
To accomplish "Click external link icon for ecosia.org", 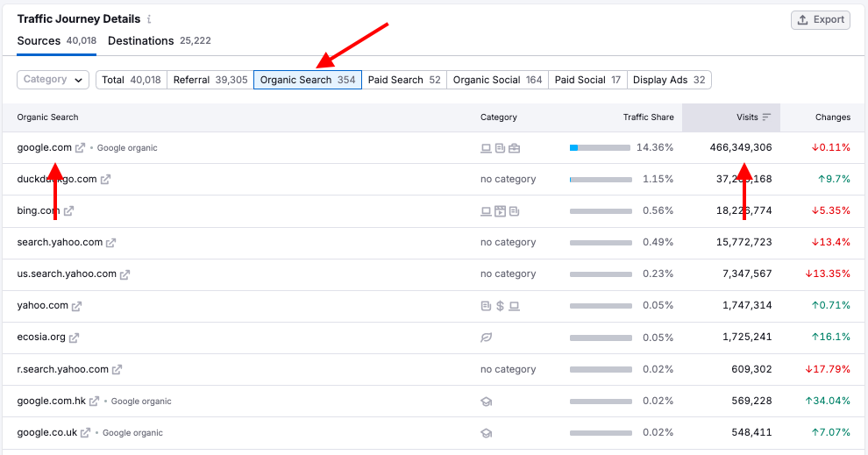I will 75,338.
